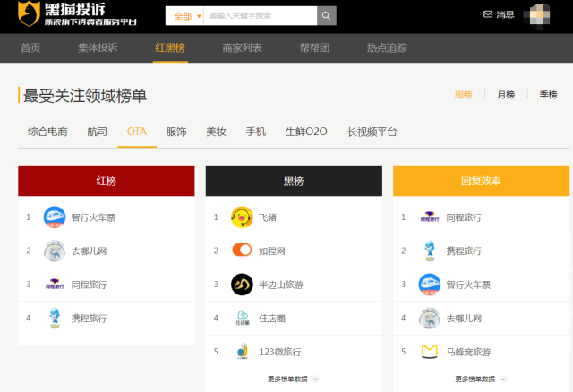This screenshot has height=392, width=573.
Task: Click the 马蜂窝旅游 yellow M icon
Action: pyautogui.click(x=430, y=352)
